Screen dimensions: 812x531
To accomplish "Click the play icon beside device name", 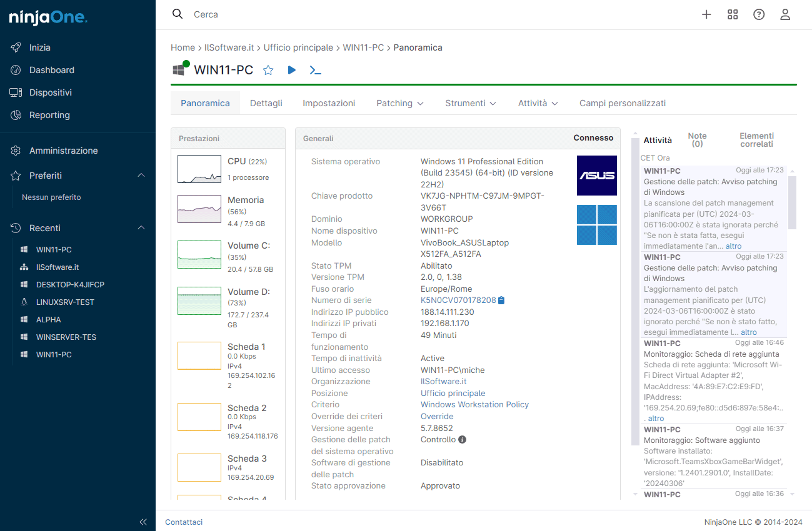I will pyautogui.click(x=292, y=70).
